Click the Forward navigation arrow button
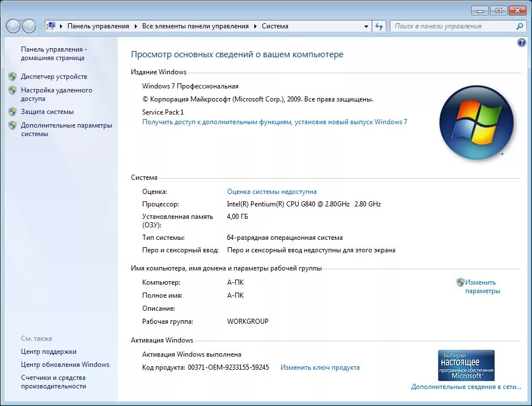The height and width of the screenshot is (406, 532). [29, 26]
